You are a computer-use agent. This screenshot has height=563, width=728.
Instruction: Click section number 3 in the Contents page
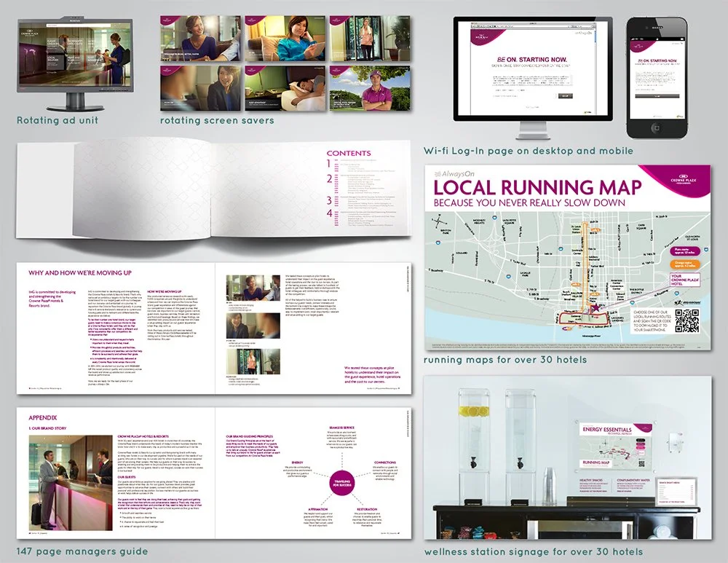pyautogui.click(x=329, y=200)
